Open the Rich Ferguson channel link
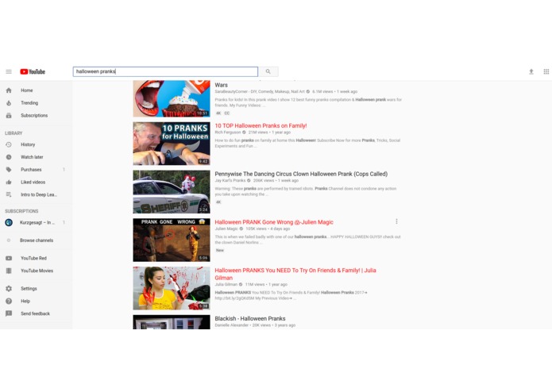 click(x=228, y=133)
